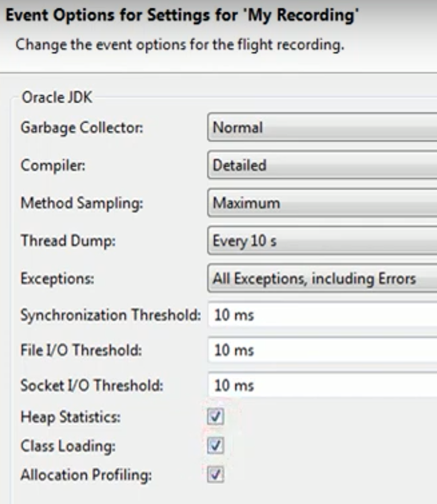Expand the Thread Dump interval dropdown
Viewport: 437px width, 504px height.
click(322, 241)
